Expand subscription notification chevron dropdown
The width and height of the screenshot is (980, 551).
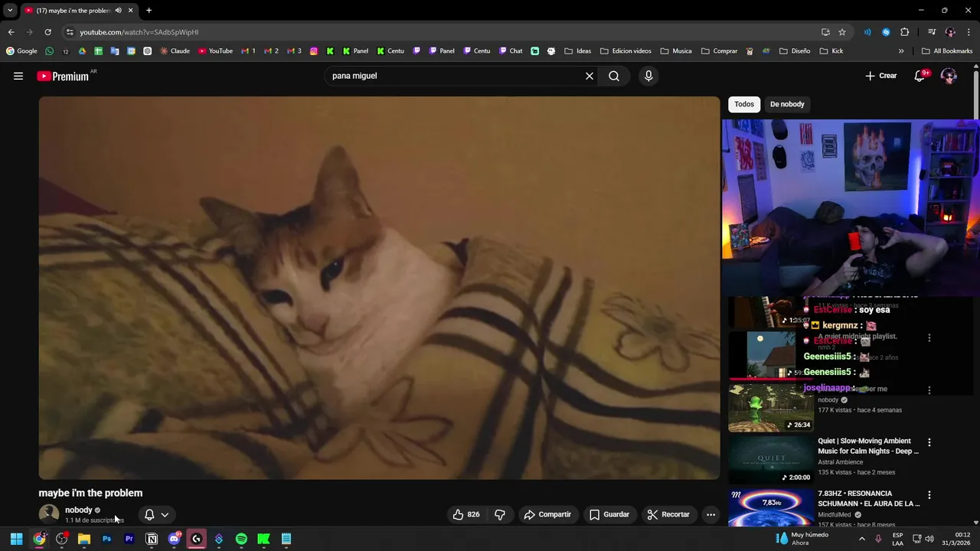(165, 515)
